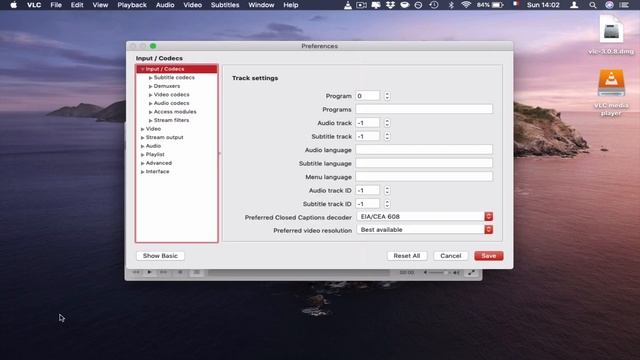The width and height of the screenshot is (640, 360).
Task: Click Subtitle track stepper arrows
Action: click(387, 136)
